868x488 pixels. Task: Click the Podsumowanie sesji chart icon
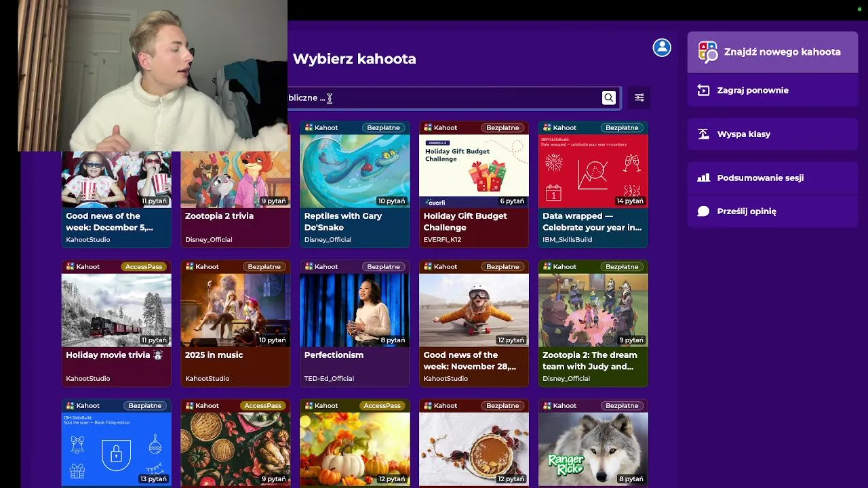pos(703,178)
